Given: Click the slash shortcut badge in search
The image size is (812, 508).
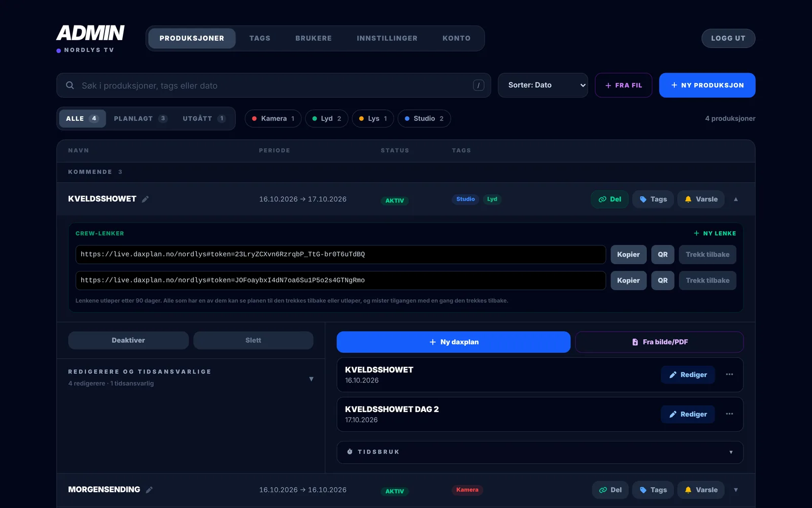Looking at the screenshot, I should point(479,85).
